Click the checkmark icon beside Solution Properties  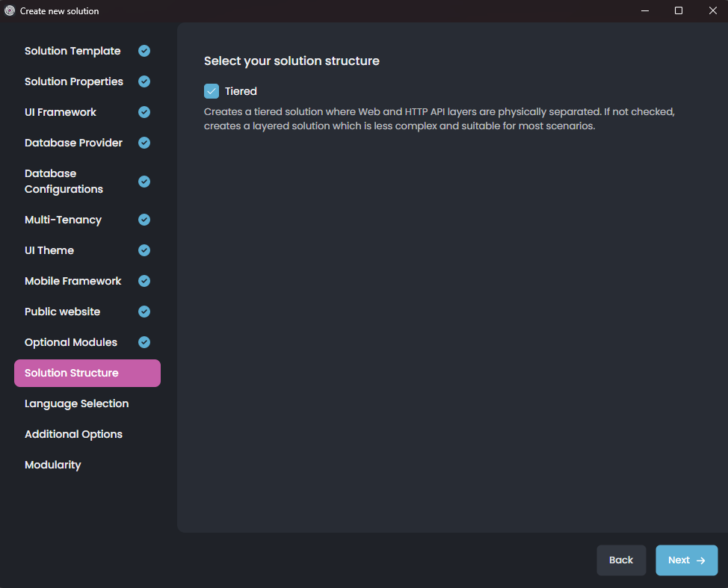click(144, 81)
